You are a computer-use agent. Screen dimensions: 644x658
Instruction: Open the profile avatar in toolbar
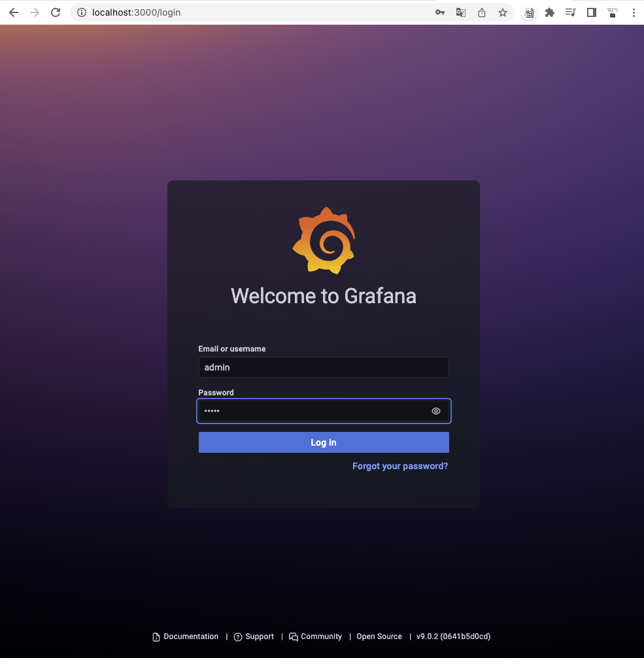click(x=613, y=12)
